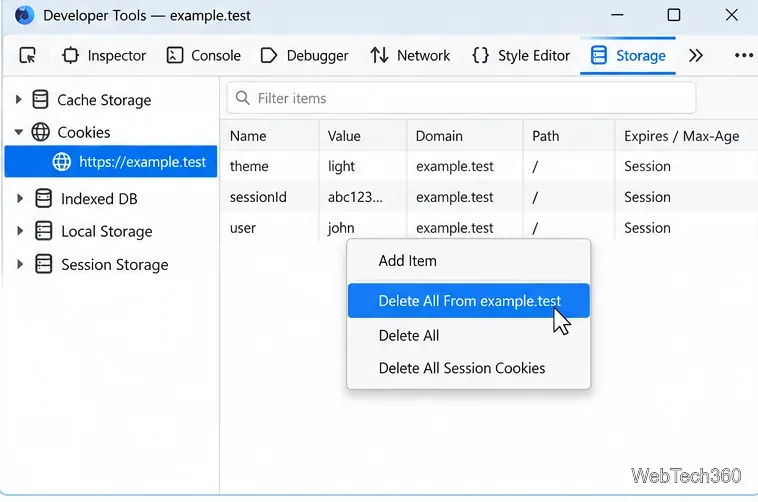Sort by the Domain column header
Image resolution: width=758 pixels, height=502 pixels.
[465, 136]
